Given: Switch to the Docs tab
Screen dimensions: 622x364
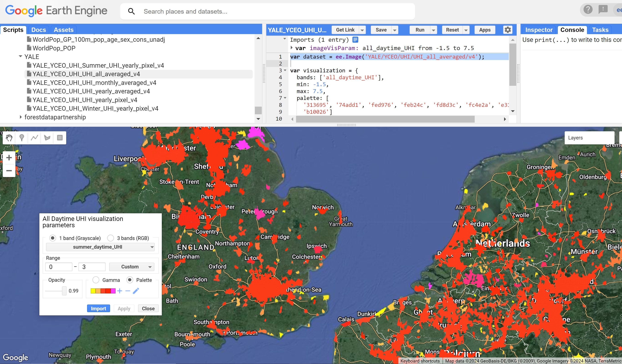Looking at the screenshot, I should tap(38, 30).
